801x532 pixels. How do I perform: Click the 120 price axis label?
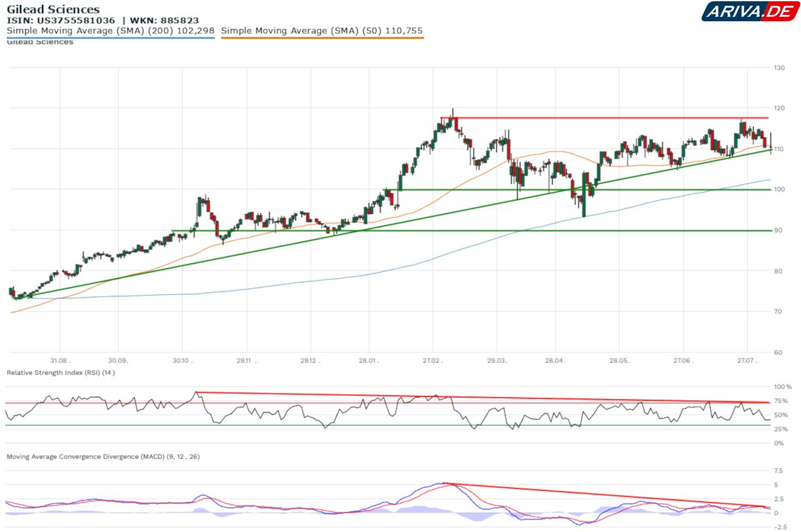pos(779,108)
